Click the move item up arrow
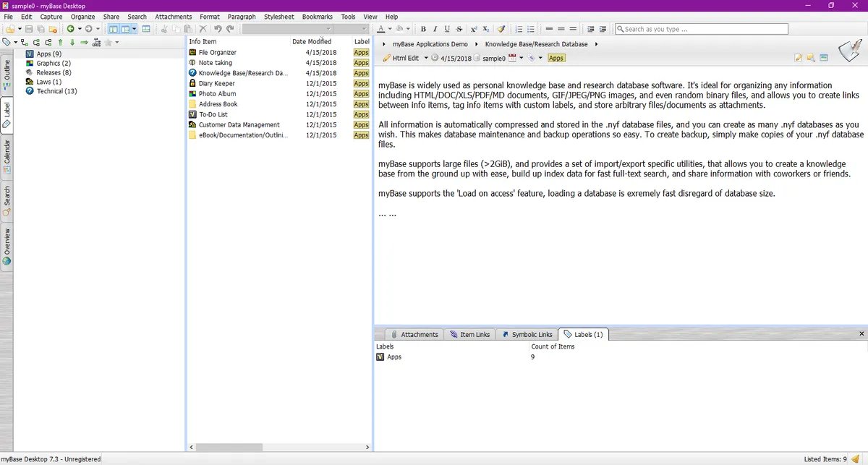The width and height of the screenshot is (868, 465). coord(61,43)
